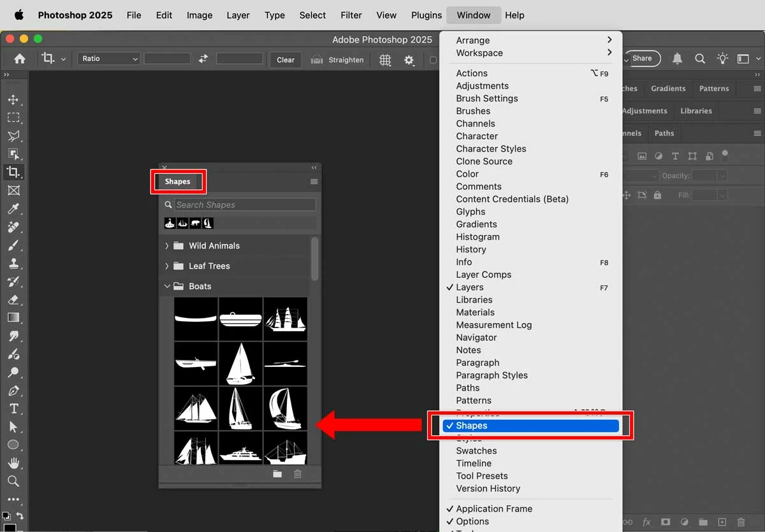765x532 pixels.
Task: Select the Hand tool
Action: tap(13, 463)
